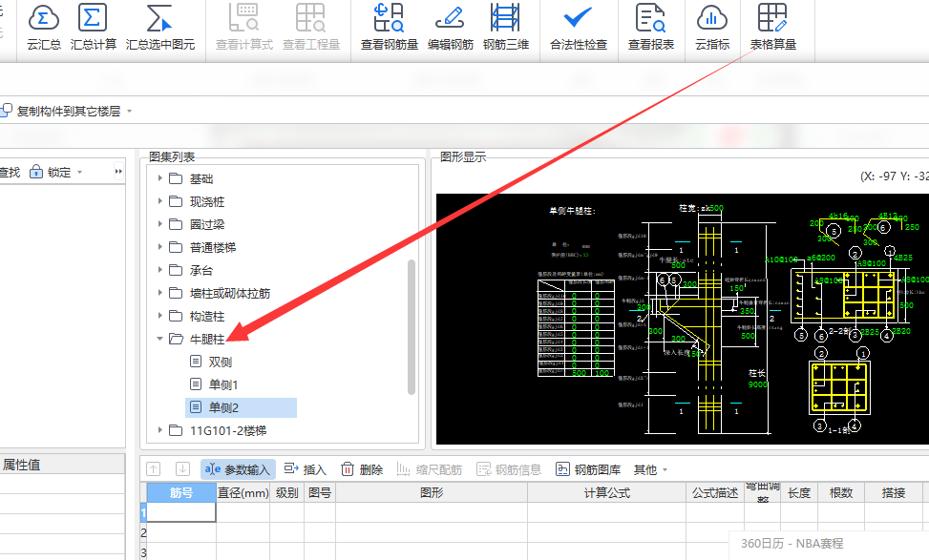The height and width of the screenshot is (560, 929).
Task: Expand the 构造柱 folder
Action: [x=160, y=316]
